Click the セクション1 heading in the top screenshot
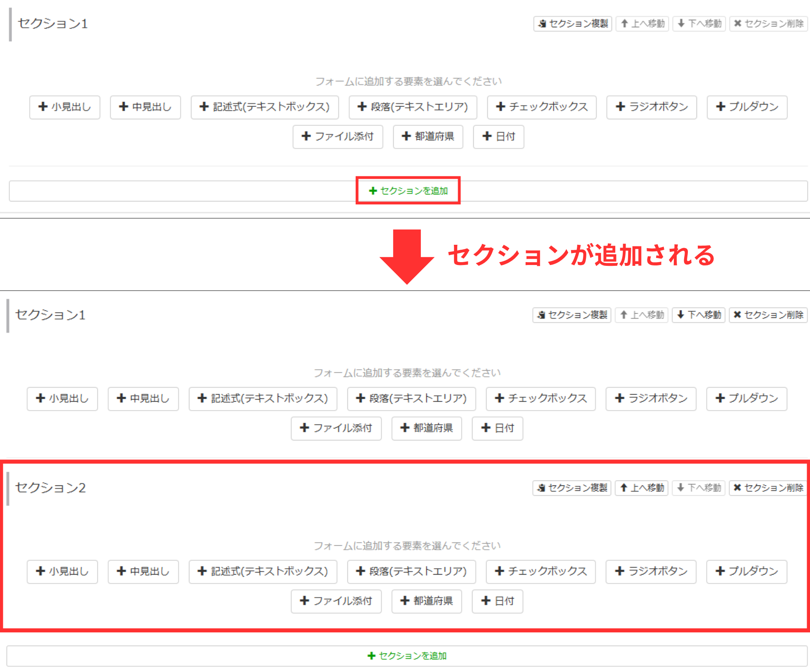810x672 pixels. coord(52,24)
